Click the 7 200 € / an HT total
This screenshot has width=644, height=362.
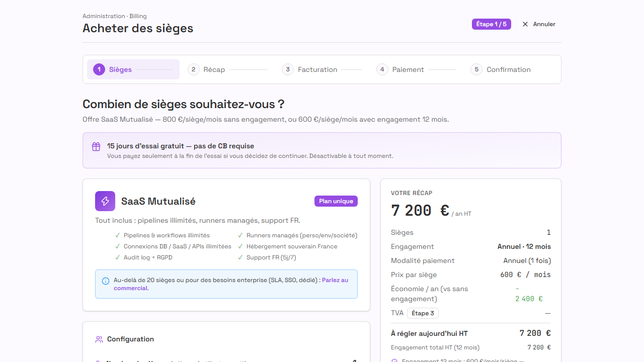coord(431,210)
